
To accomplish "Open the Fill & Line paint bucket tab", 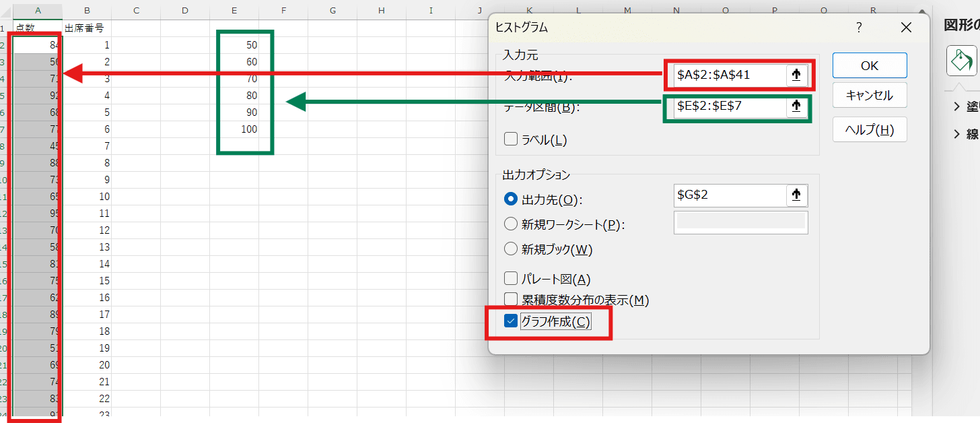I will coord(960,61).
